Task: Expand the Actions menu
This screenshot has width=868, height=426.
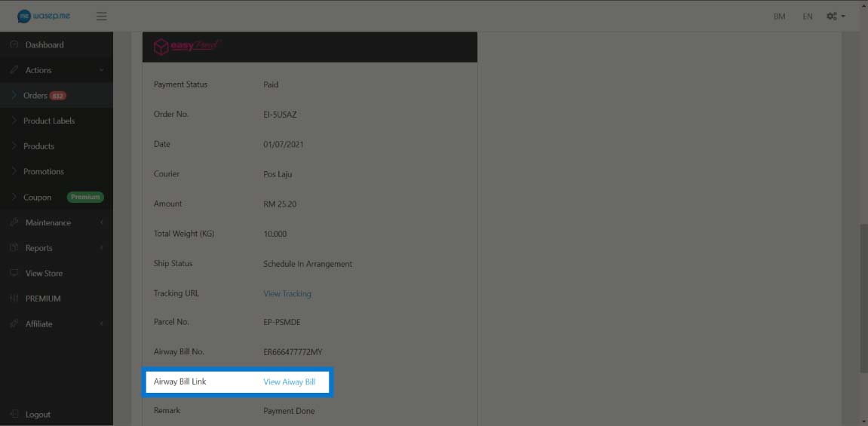Action: point(57,70)
